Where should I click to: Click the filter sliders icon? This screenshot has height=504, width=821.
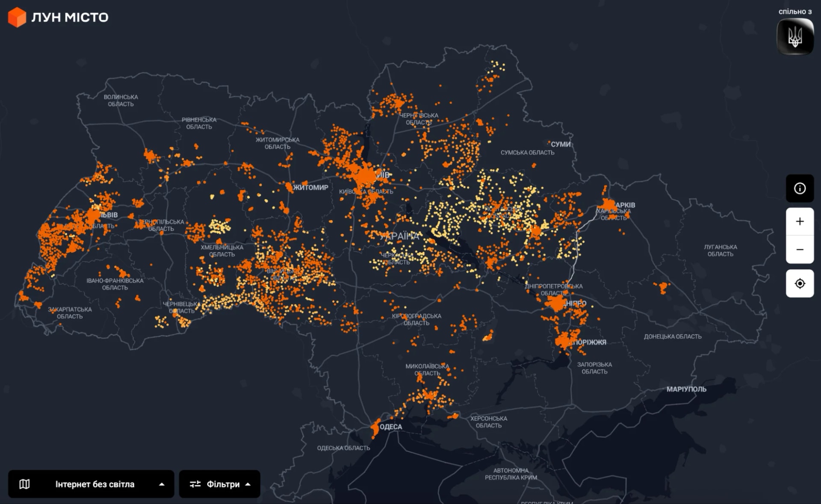[195, 484]
